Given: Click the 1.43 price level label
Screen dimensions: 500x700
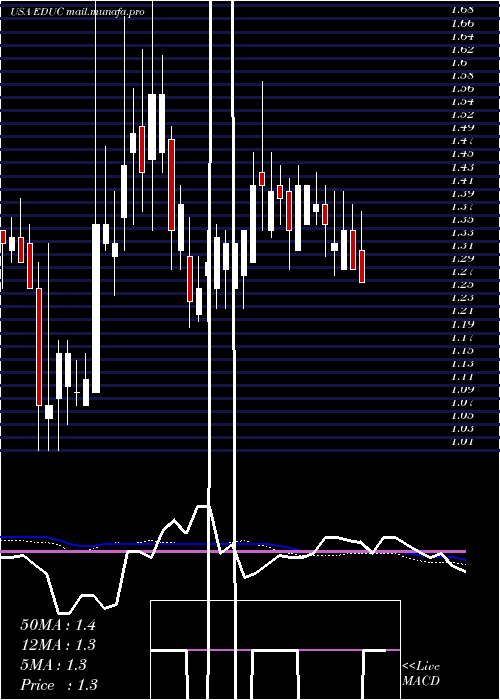Looking at the screenshot, I should (462, 167).
